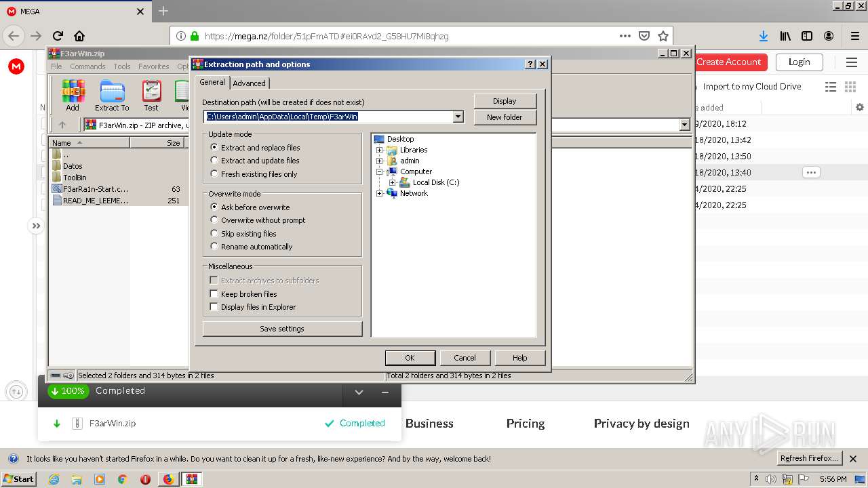Screen dimensions: 868x488
Task: Switch MEGA to list view
Action: click(x=831, y=87)
